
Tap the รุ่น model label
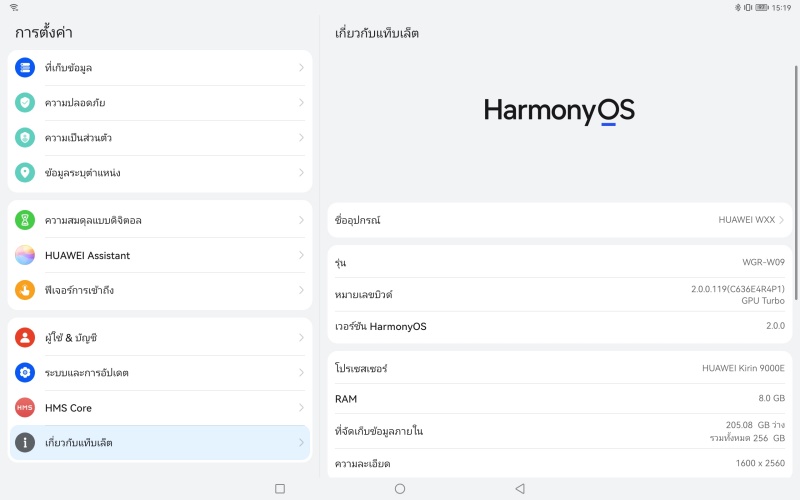coord(340,263)
